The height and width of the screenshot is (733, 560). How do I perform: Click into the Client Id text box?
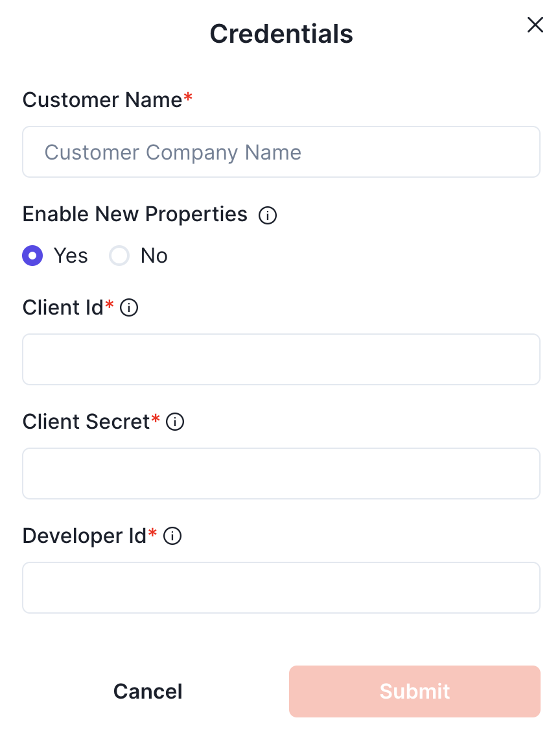[x=281, y=359]
